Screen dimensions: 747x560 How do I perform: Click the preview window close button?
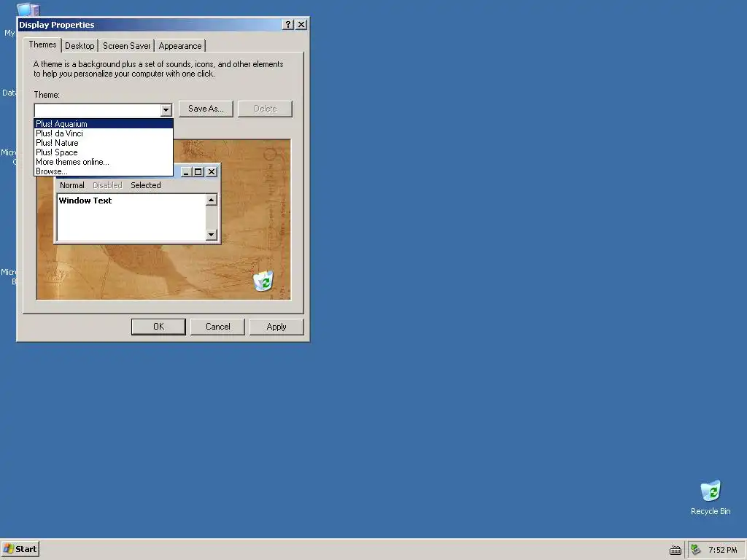click(212, 172)
